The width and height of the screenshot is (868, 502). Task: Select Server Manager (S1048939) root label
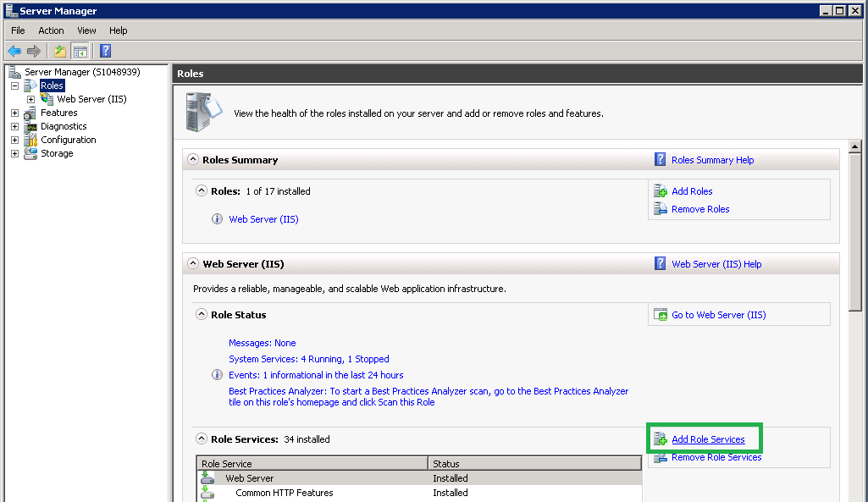[82, 72]
